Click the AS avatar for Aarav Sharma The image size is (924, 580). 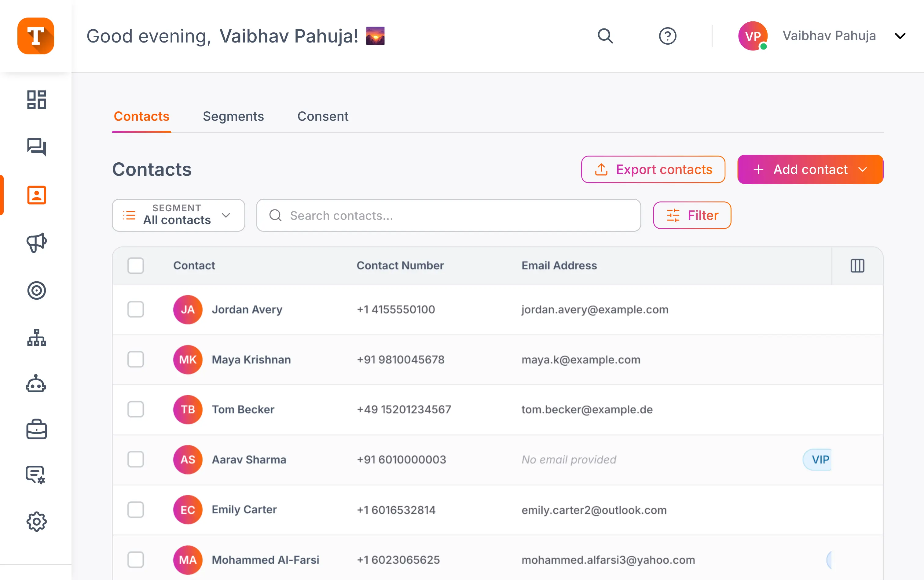[188, 460]
